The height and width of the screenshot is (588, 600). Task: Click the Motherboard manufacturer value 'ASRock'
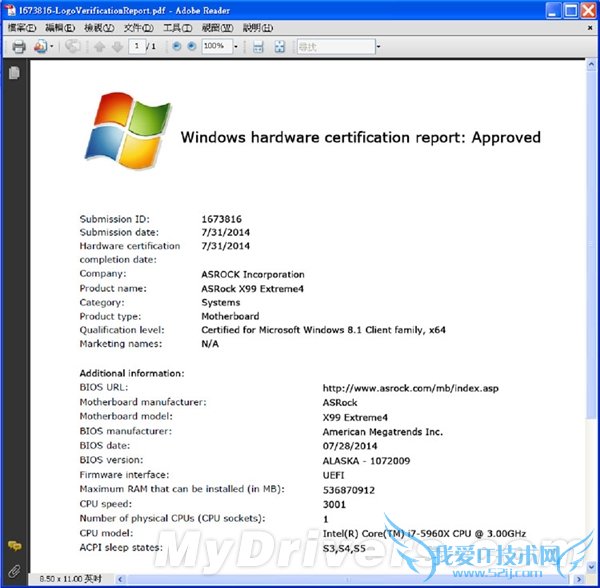pos(340,402)
